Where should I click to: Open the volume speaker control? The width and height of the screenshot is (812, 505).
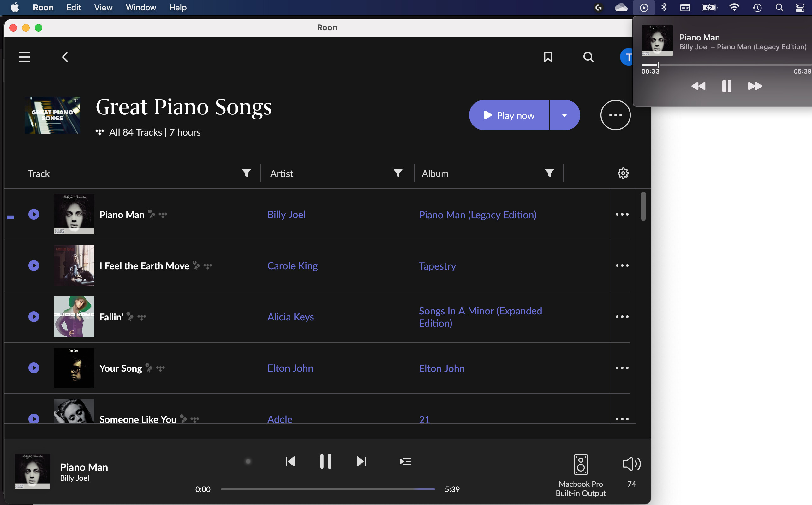point(631,464)
